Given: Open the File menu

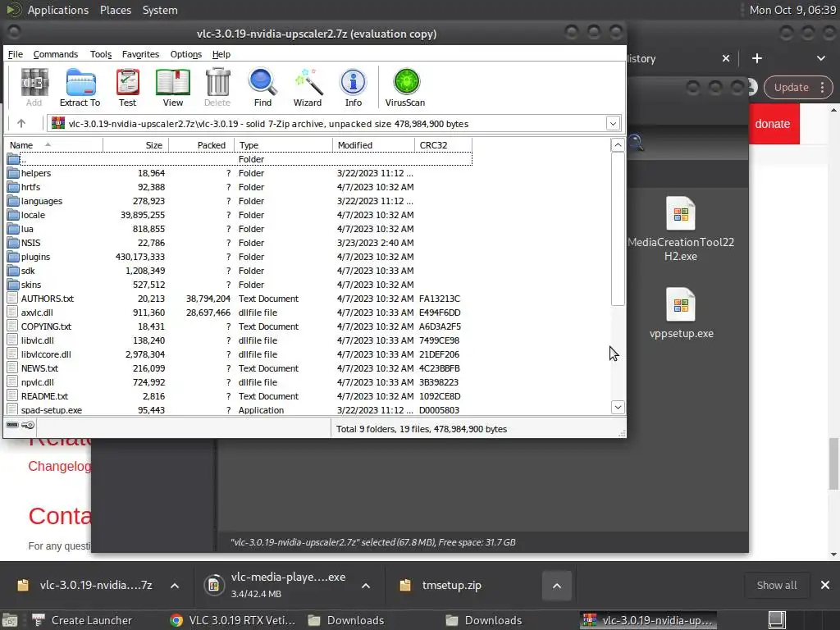Looking at the screenshot, I should pos(16,54).
